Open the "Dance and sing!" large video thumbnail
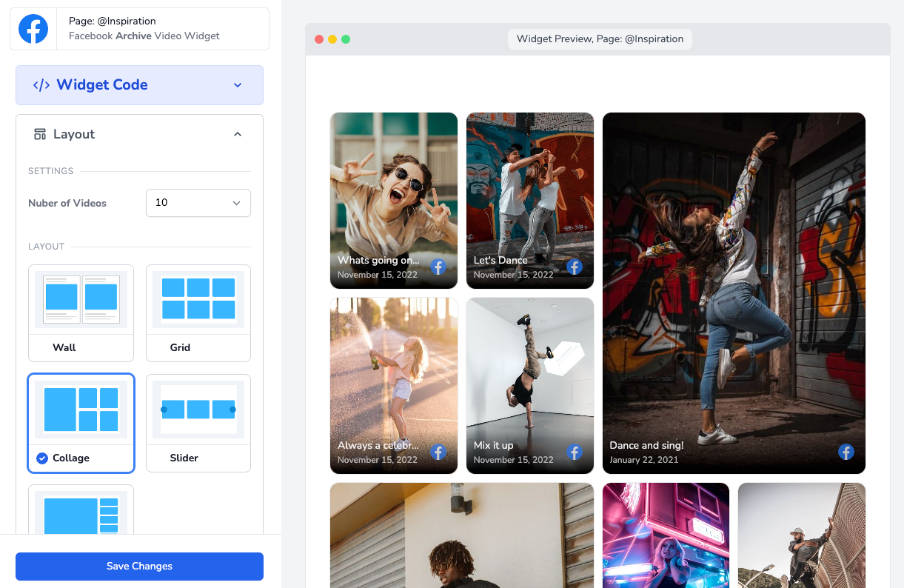The image size is (904, 588). [x=734, y=293]
